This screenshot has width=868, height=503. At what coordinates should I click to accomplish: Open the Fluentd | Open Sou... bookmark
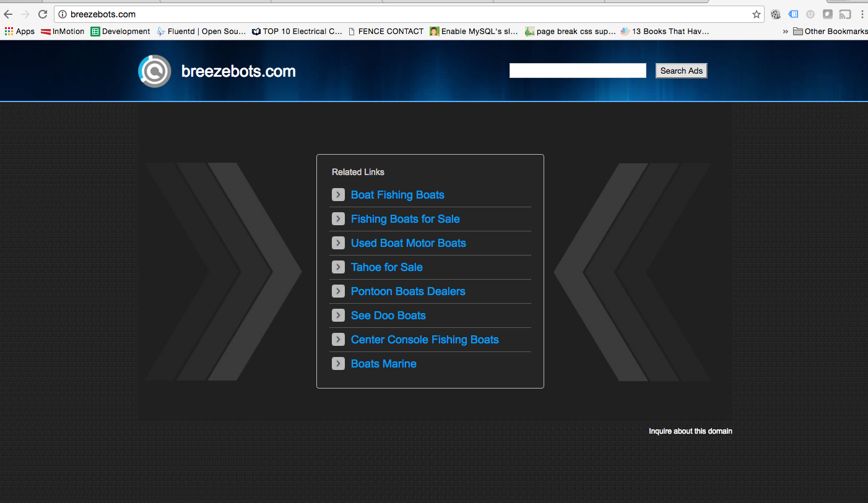201,32
